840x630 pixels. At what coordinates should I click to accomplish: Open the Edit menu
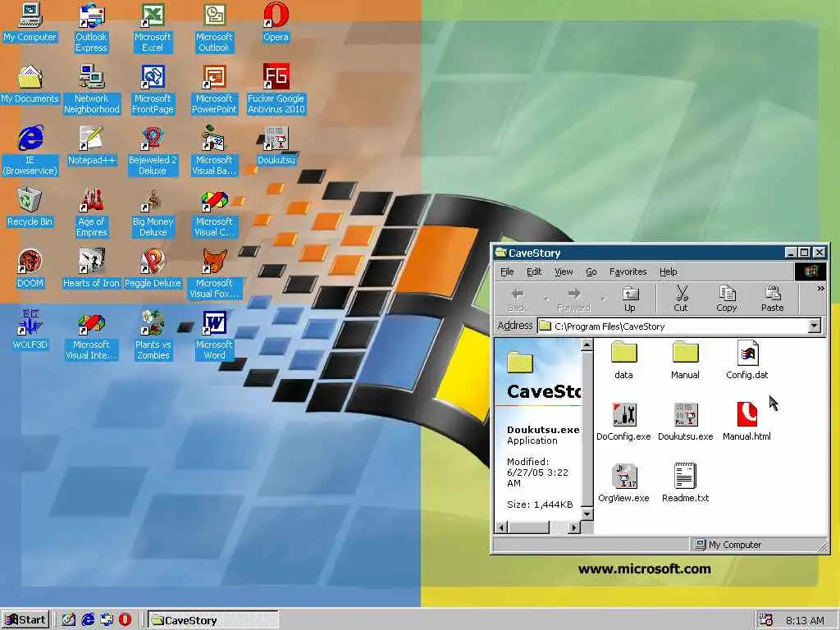pos(534,272)
